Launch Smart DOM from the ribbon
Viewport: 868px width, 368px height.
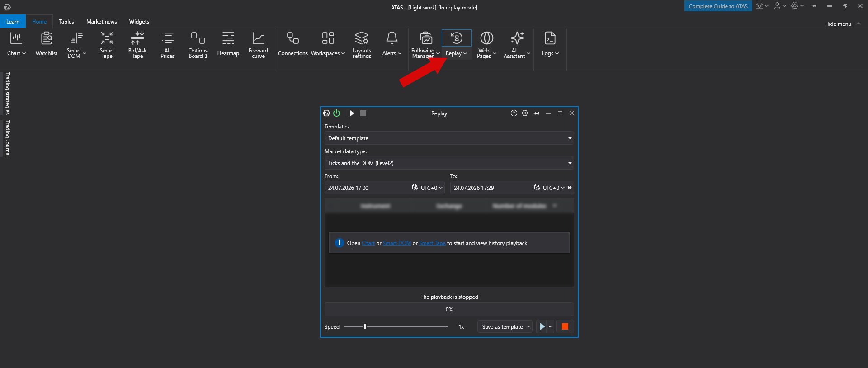tap(76, 44)
